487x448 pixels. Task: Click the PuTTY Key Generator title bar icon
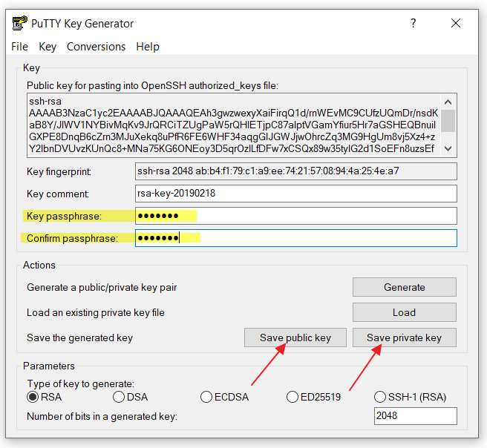pyautogui.click(x=19, y=23)
